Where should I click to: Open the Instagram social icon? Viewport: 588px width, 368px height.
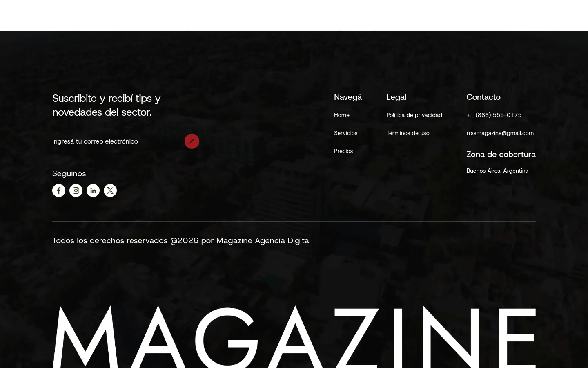[x=76, y=191]
